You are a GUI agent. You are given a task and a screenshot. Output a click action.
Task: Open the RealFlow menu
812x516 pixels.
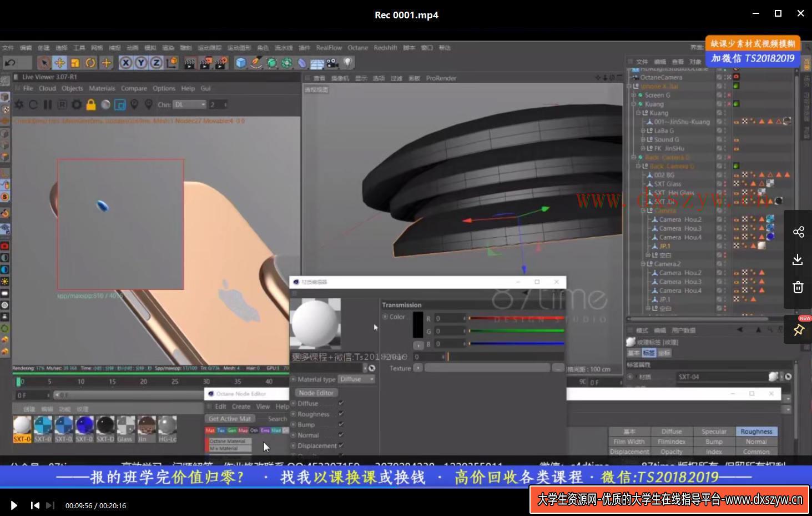point(329,48)
